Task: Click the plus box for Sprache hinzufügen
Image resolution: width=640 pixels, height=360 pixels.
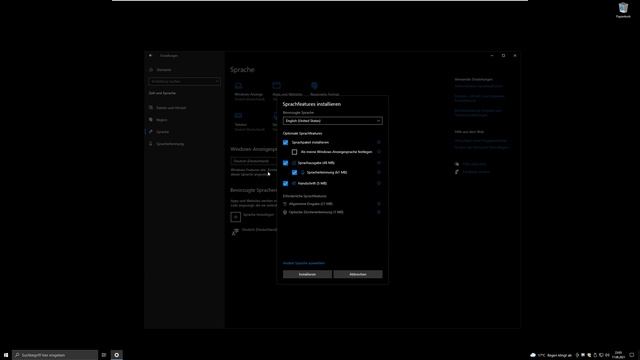Action: [236, 217]
